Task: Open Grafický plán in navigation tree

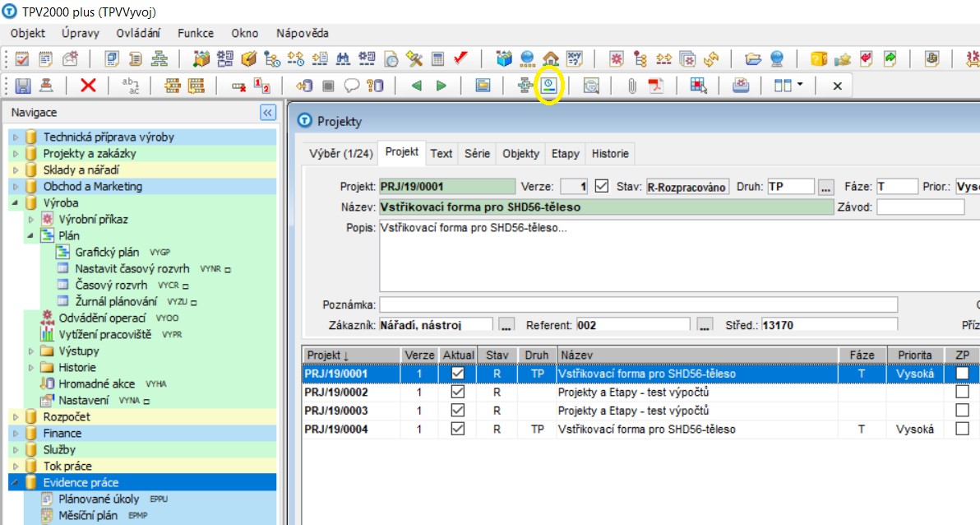Action: 107,252
